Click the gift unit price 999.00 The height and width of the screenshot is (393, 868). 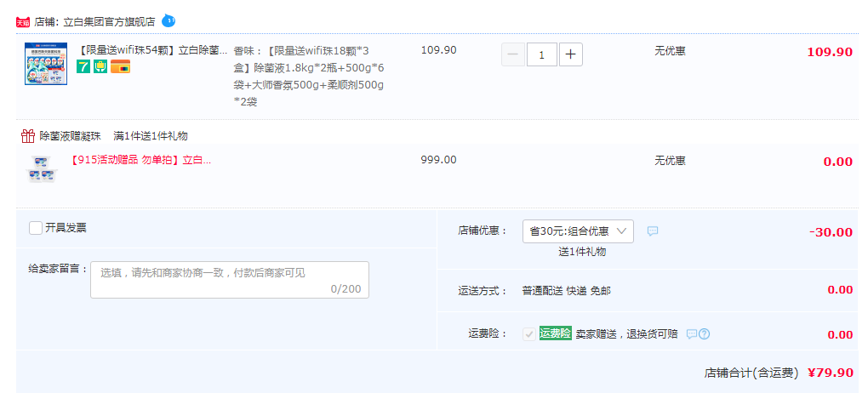point(439,159)
